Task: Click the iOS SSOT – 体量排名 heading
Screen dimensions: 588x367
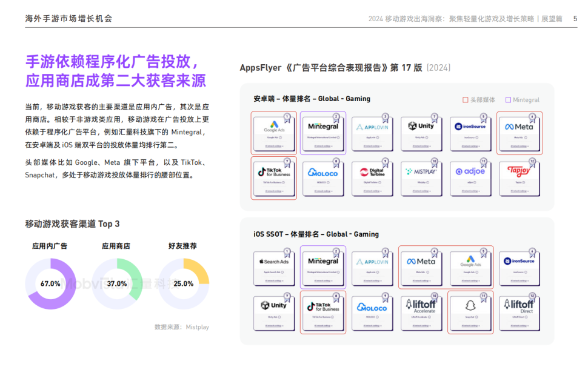Action: point(316,234)
